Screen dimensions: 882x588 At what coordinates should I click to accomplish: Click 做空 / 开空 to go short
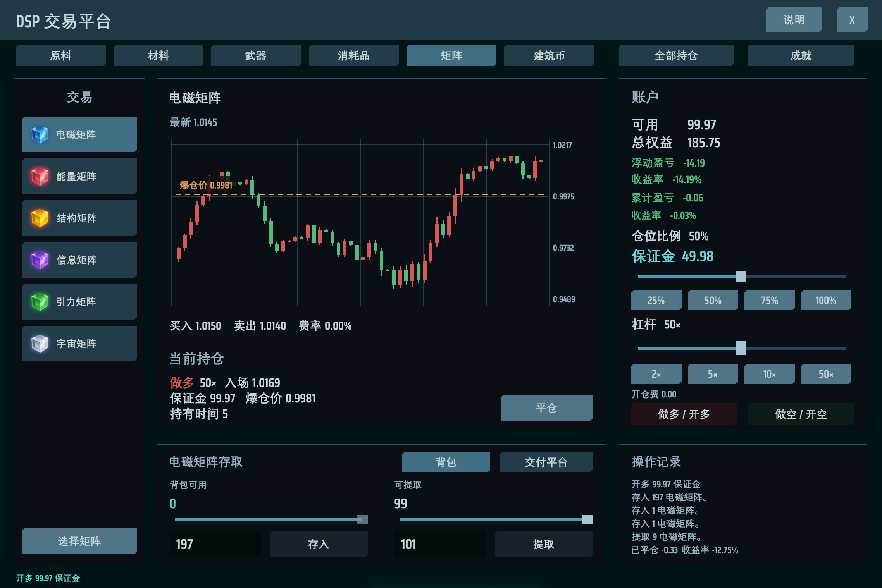tap(801, 414)
